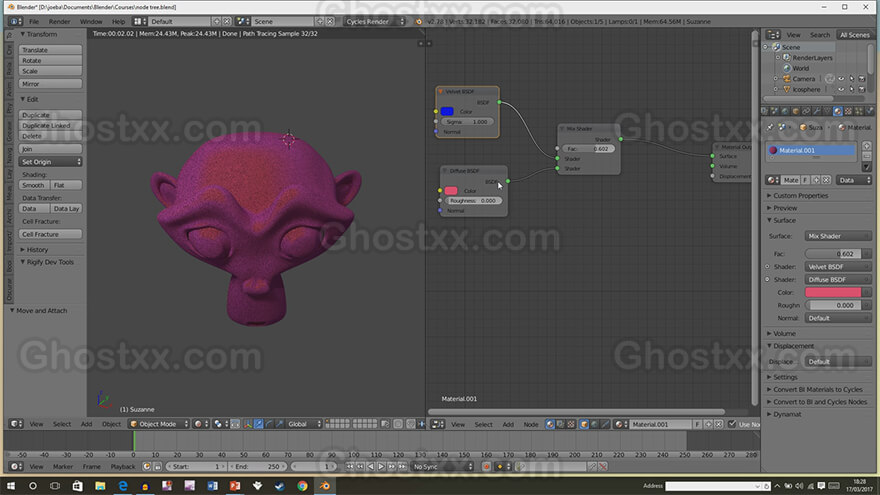Jump to the end frame
Screen dimensions: 880x495
(x=402, y=466)
